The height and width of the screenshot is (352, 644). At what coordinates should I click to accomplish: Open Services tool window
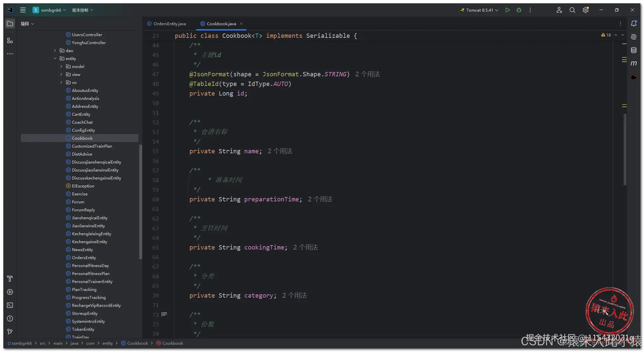10,292
